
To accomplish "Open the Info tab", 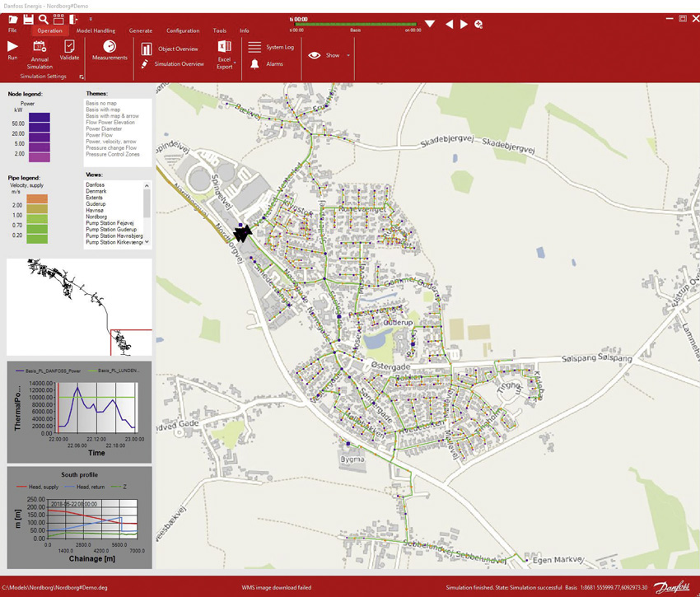I will click(x=245, y=30).
